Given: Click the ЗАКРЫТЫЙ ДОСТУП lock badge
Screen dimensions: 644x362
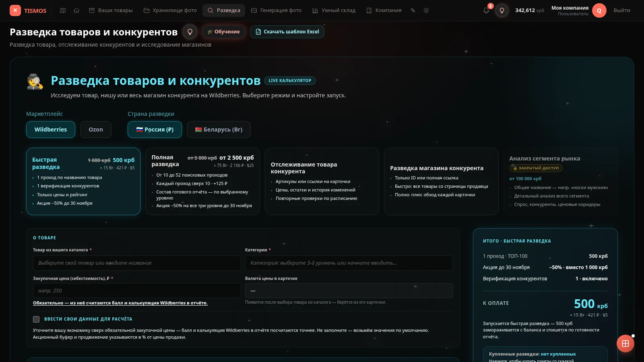Looking at the screenshot, I should (x=536, y=168).
